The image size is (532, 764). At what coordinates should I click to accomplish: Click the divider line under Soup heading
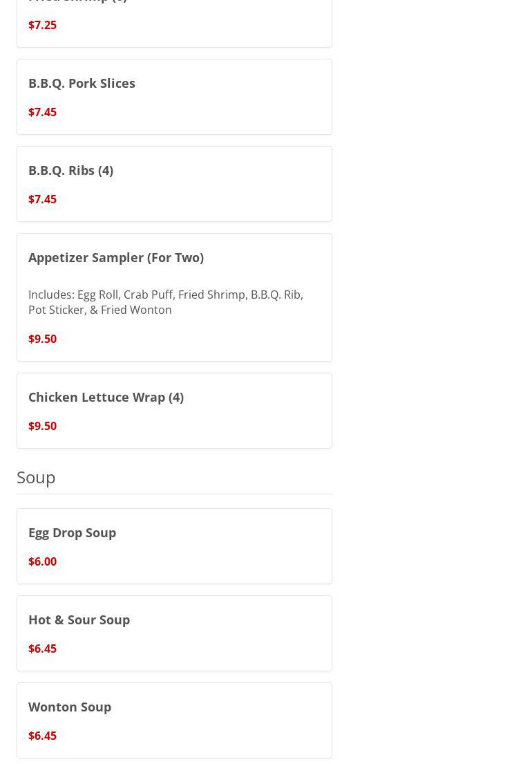click(x=174, y=494)
